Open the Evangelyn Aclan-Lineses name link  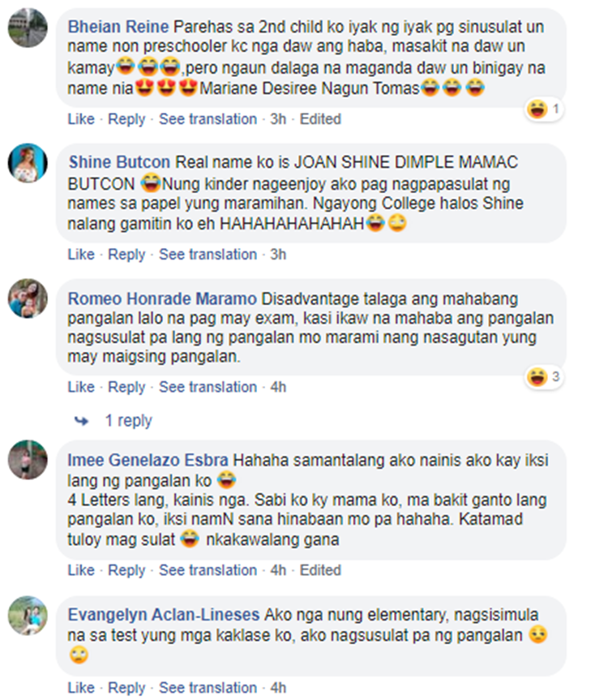(164, 615)
